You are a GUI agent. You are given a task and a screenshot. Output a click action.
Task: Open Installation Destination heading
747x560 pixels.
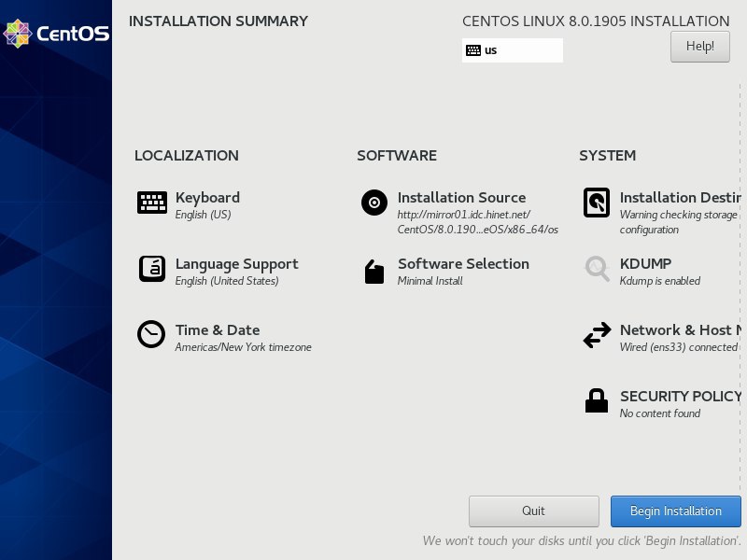(x=681, y=198)
